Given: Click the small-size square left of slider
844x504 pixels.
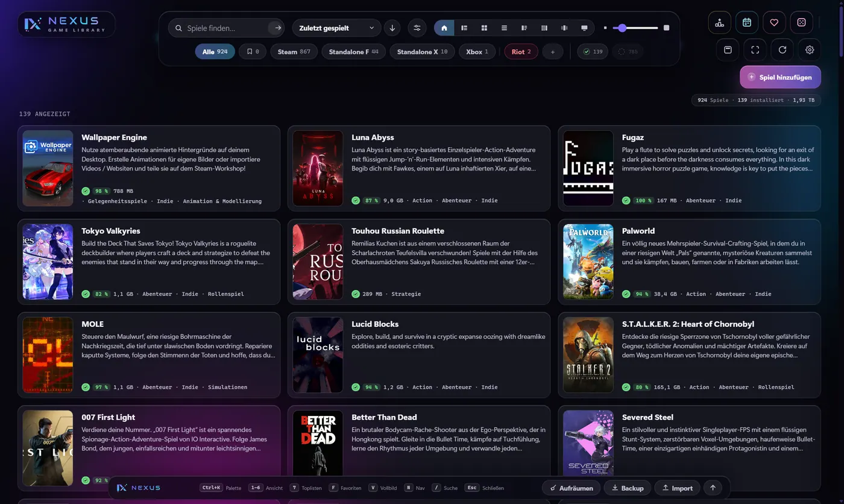Looking at the screenshot, I should click(x=605, y=28).
